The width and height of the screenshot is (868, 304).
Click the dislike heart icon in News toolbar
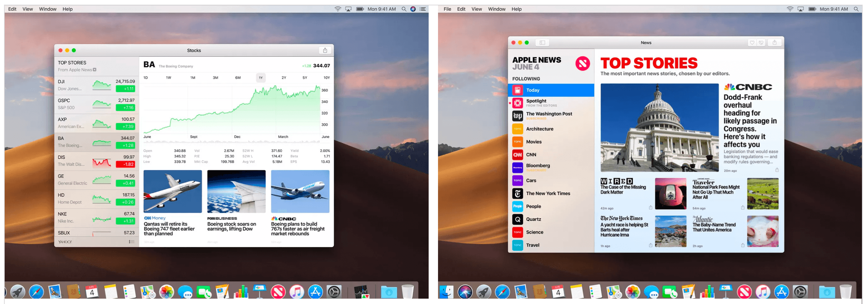point(761,43)
